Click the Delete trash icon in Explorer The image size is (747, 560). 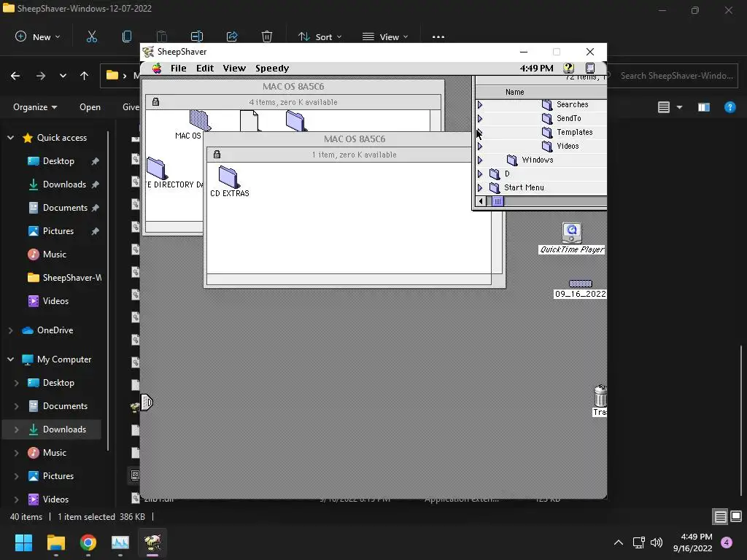267,36
